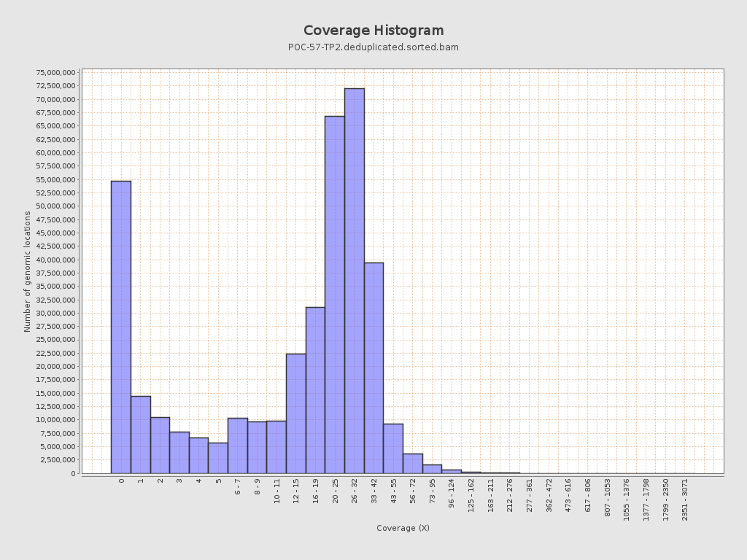Click the bar for coverage 43 - 55
The width and height of the screenshot is (747, 560).
click(x=393, y=448)
